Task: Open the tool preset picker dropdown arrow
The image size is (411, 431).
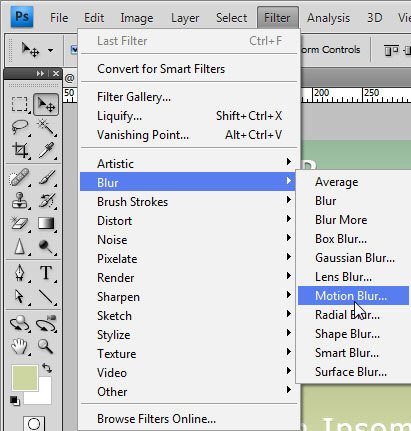Action: coord(50,50)
